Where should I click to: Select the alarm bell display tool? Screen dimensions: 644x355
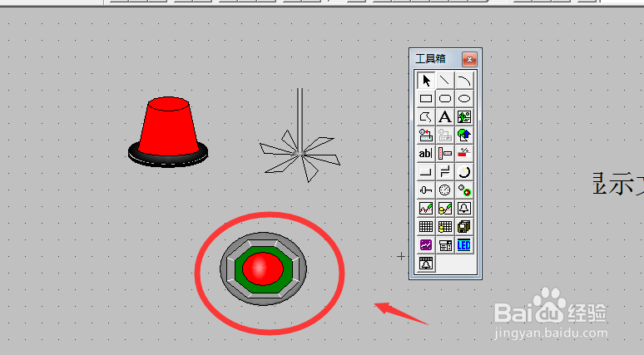pyautogui.click(x=464, y=209)
